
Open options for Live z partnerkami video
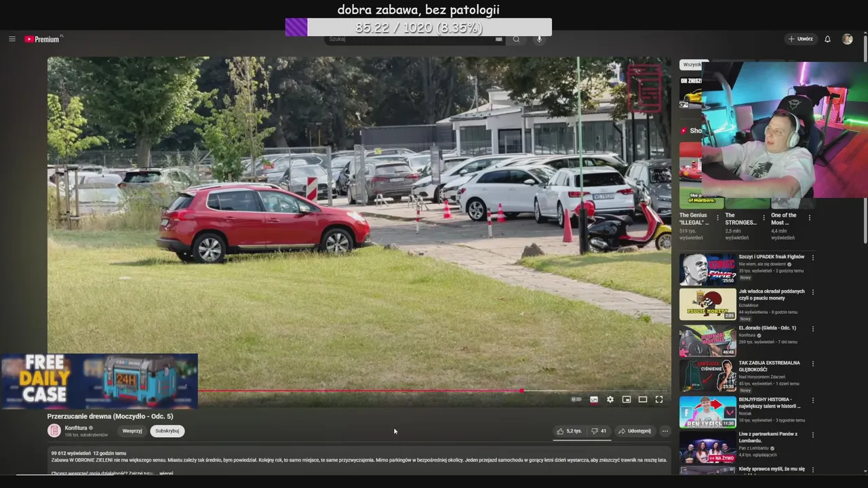813,435
